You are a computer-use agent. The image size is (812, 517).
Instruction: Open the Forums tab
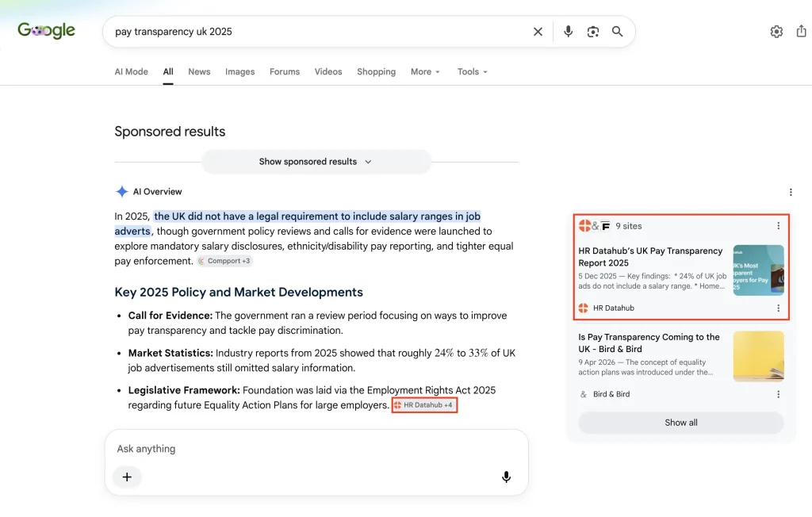tap(285, 71)
